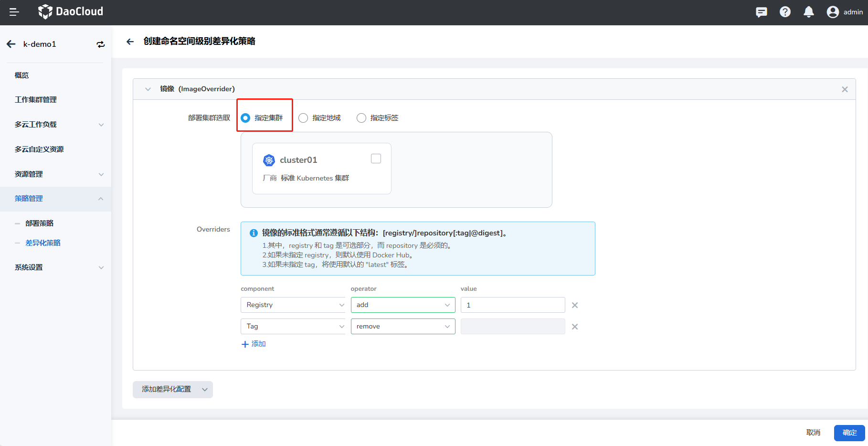Screen dimensions: 868x446
Task: Click the 确定 confirm button
Action: click(849, 433)
